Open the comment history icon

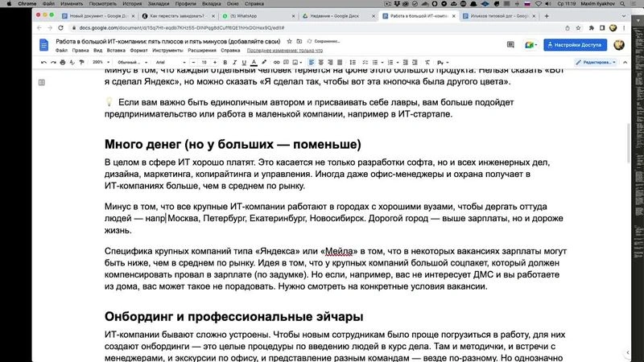point(510,45)
